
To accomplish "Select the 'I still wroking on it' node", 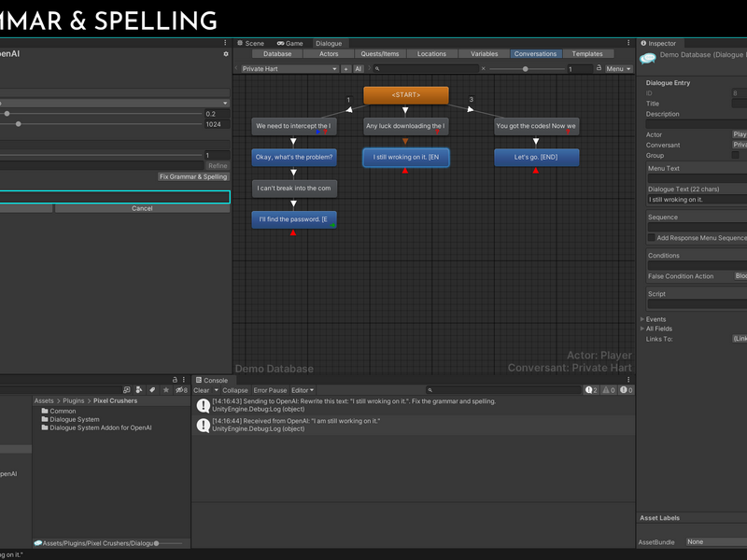I will (406, 157).
